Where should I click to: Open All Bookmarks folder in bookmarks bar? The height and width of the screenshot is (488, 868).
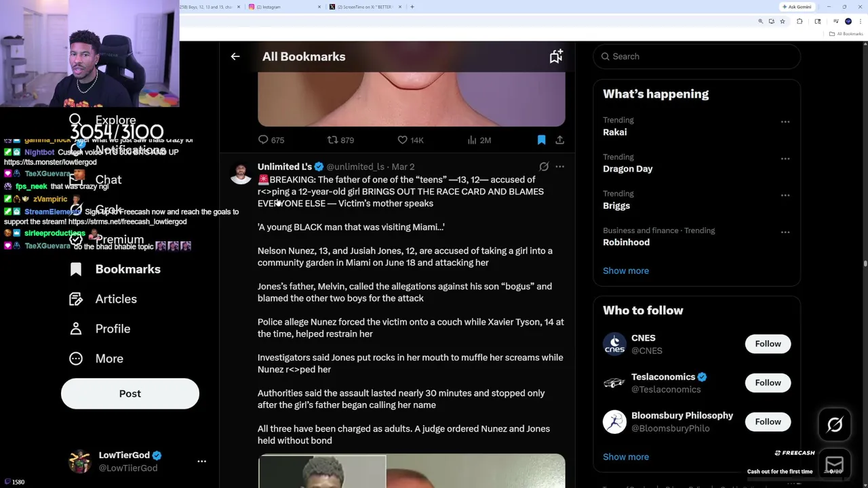tap(847, 34)
